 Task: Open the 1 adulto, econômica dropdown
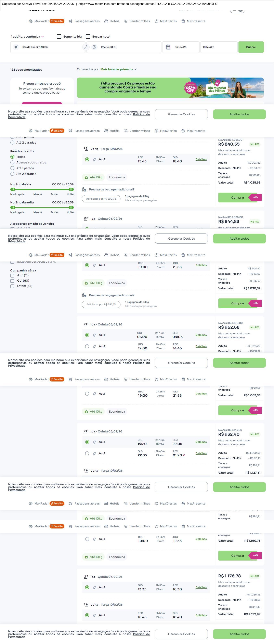(x=27, y=37)
